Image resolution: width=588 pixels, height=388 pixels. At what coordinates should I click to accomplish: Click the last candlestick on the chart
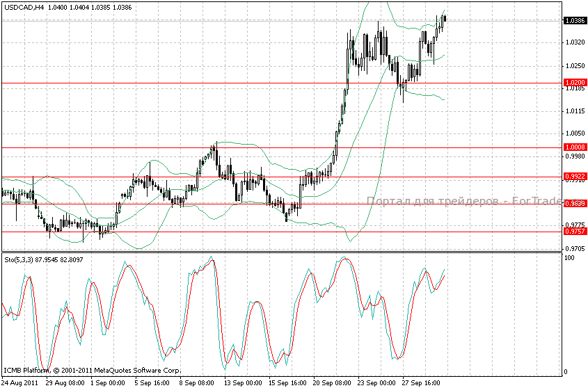445,18
